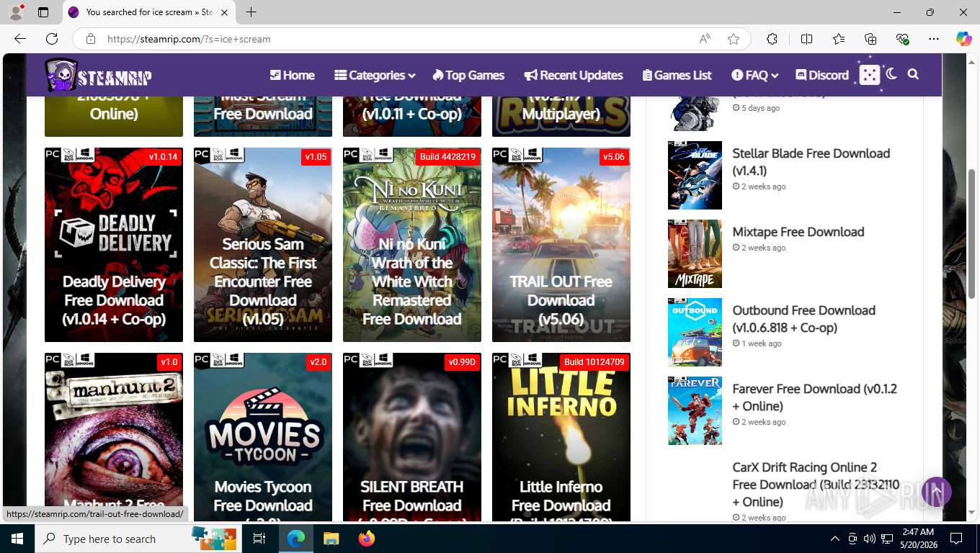
Task: Open Recent Updates page
Action: click(x=574, y=75)
